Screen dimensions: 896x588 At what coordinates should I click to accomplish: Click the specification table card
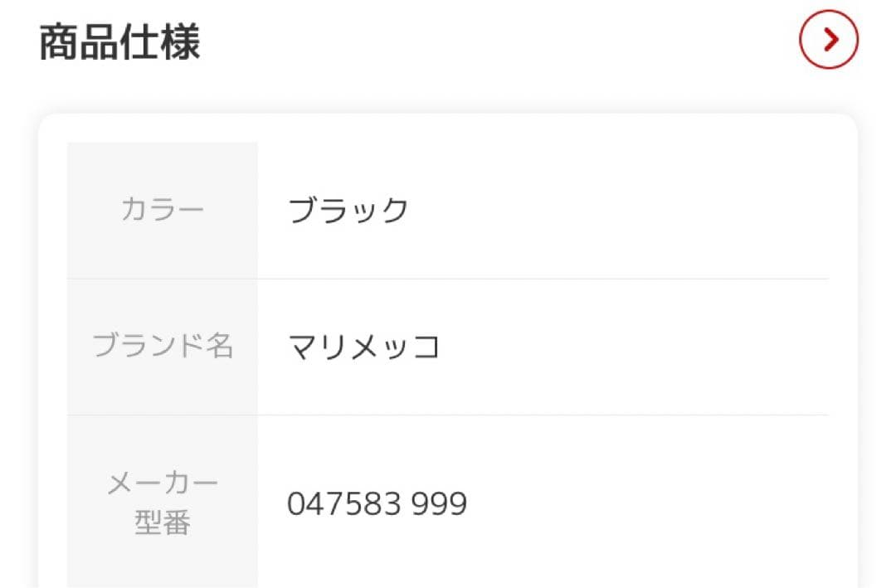coord(448,348)
